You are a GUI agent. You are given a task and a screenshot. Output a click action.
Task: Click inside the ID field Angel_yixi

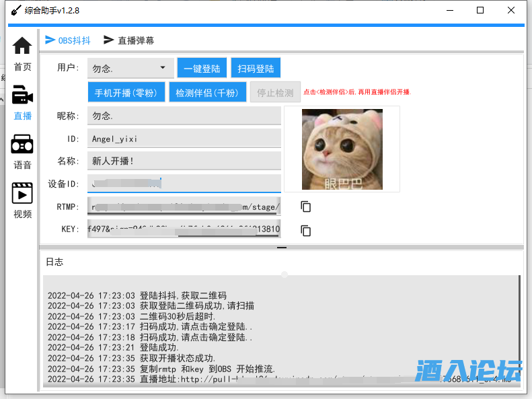coord(184,139)
